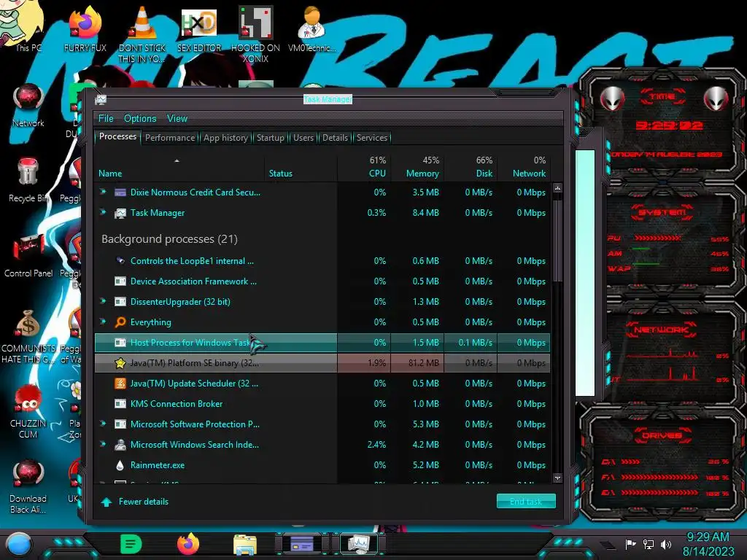Switch to the App history tab
Screen dimensions: 747x560
226,138
